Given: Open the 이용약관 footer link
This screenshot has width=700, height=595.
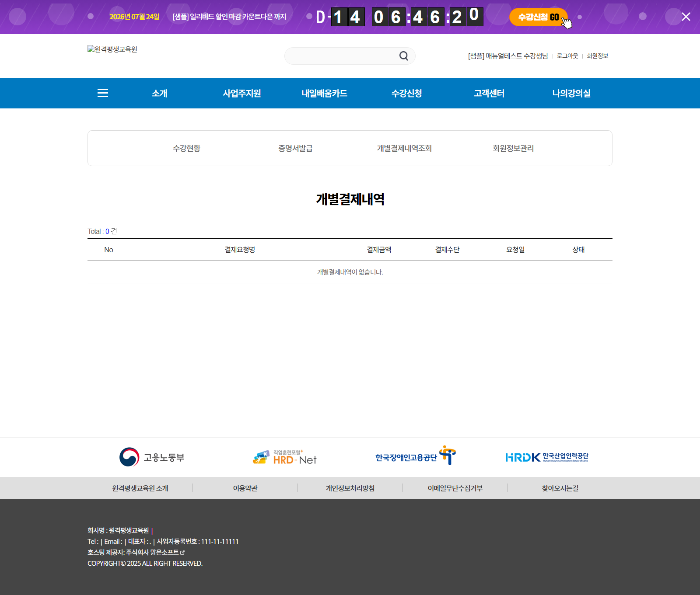Looking at the screenshot, I should pyautogui.click(x=245, y=488).
